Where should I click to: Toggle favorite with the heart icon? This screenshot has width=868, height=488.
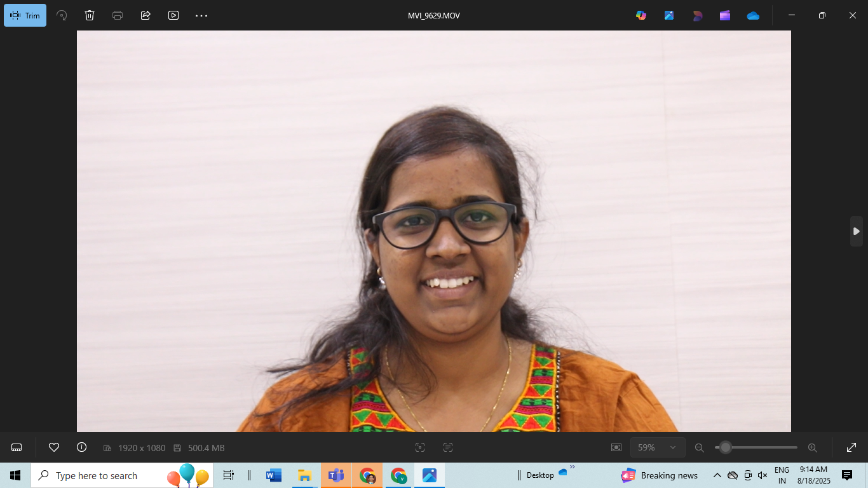pos(54,447)
